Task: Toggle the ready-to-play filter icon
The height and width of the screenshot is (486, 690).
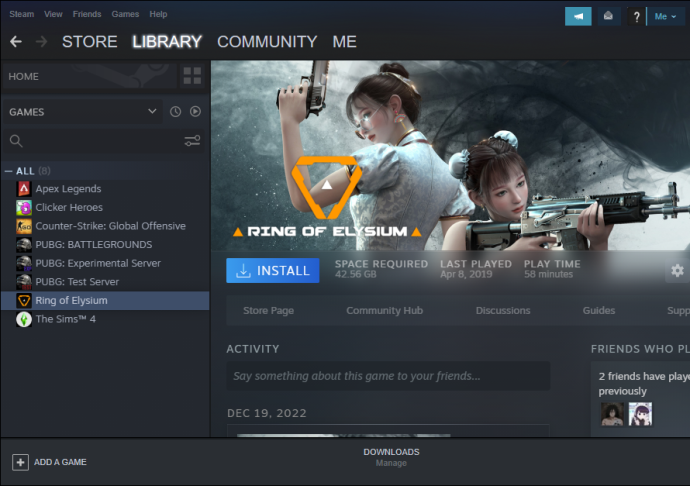Action: point(195,112)
